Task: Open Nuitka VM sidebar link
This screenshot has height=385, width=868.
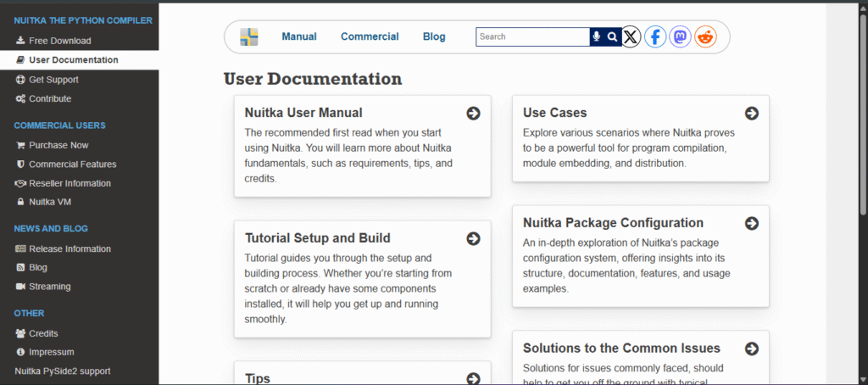Action: tap(50, 202)
